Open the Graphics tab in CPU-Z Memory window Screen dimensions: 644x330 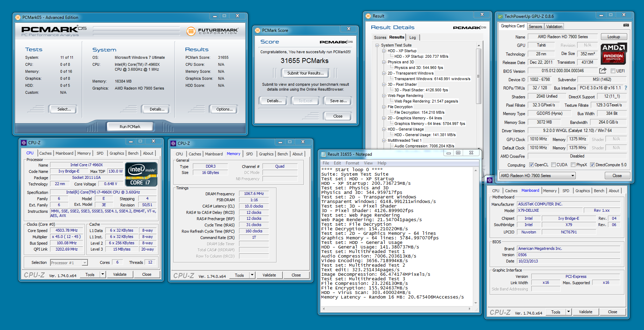(266, 154)
